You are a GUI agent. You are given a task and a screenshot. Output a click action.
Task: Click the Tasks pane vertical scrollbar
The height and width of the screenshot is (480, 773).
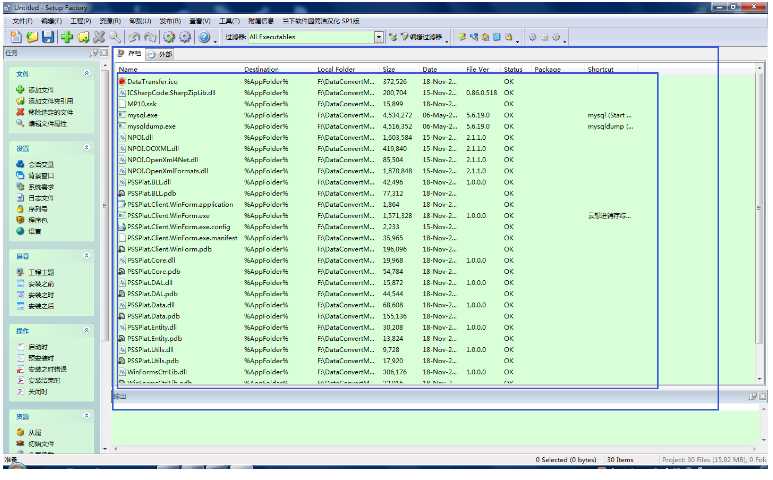point(105,256)
